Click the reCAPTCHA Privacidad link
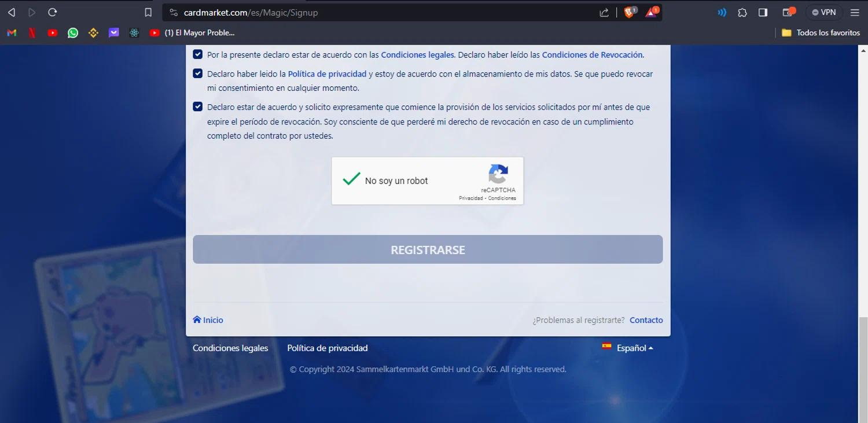 click(470, 198)
